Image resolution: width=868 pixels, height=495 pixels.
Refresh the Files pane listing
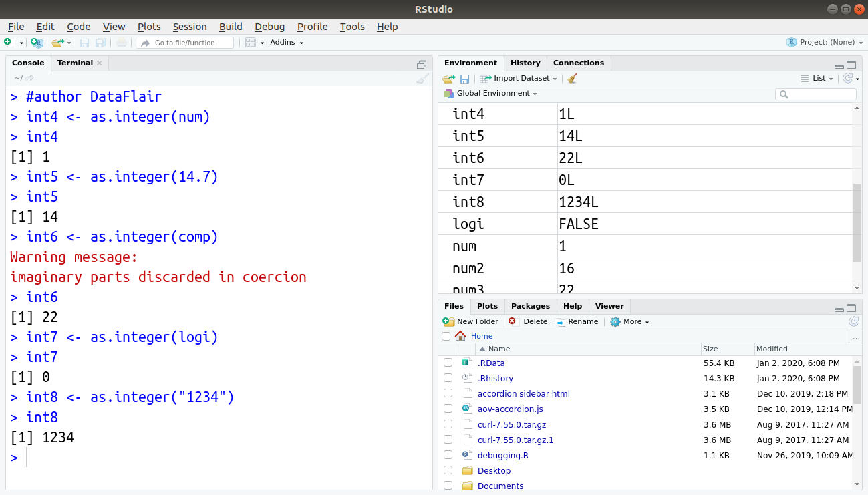pos(853,321)
